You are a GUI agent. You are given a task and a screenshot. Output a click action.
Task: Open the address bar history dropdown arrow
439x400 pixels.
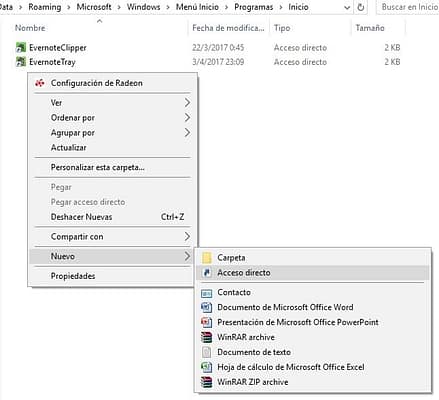(x=347, y=8)
